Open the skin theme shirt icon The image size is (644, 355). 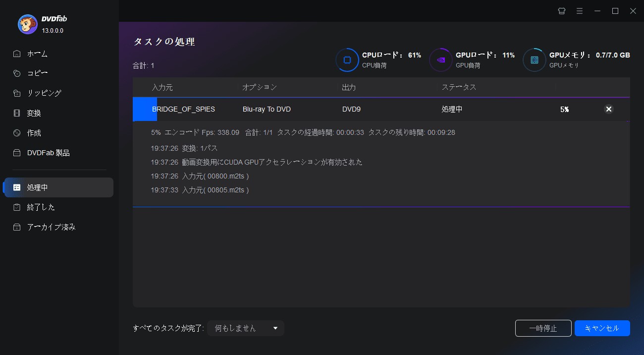coord(561,11)
